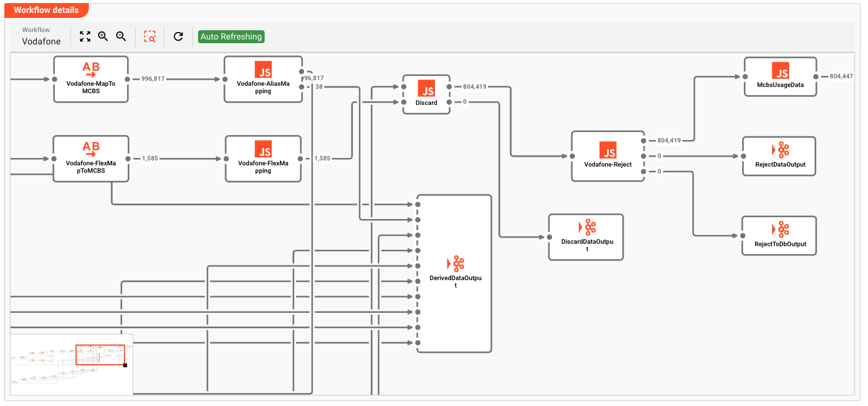The width and height of the screenshot is (868, 406).
Task: Click the 1,585 count after FlexMapping
Action: [322, 159]
